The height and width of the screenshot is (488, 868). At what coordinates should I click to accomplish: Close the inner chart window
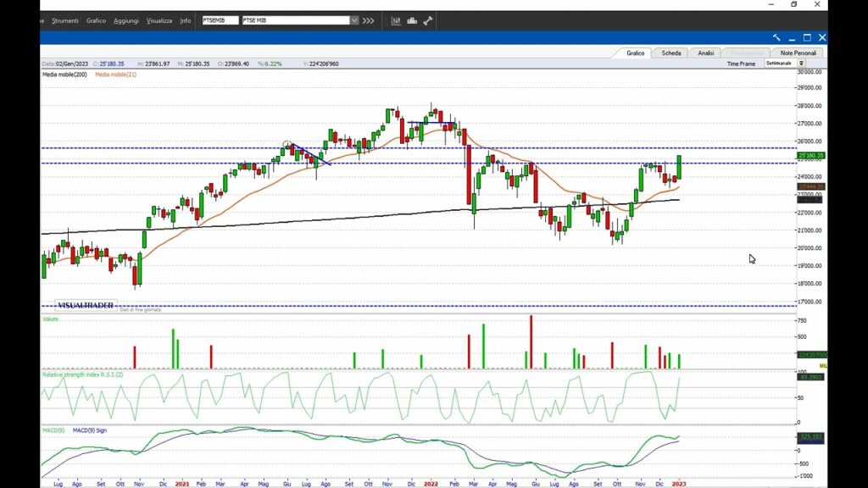pos(822,37)
